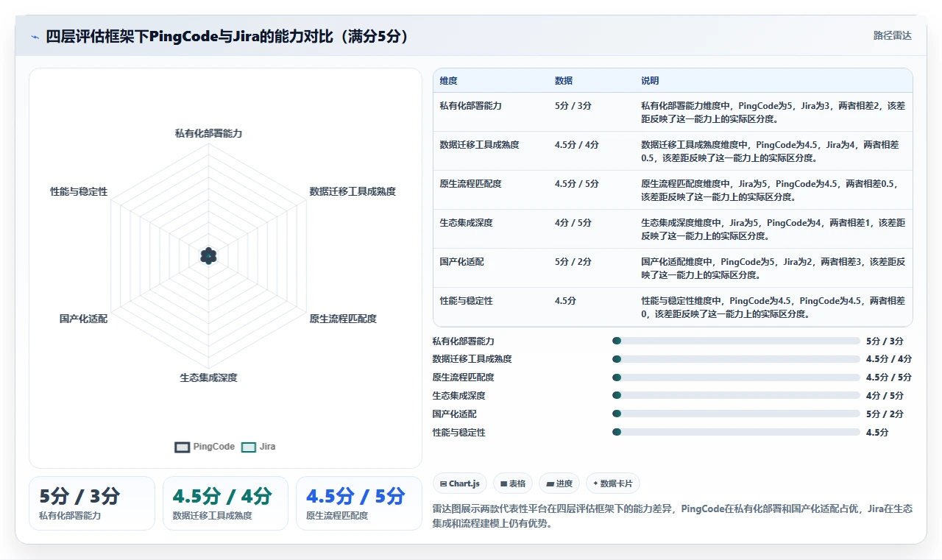Click the 5分 / 2分 value in table
The height and width of the screenshot is (560, 942).
click(x=573, y=261)
